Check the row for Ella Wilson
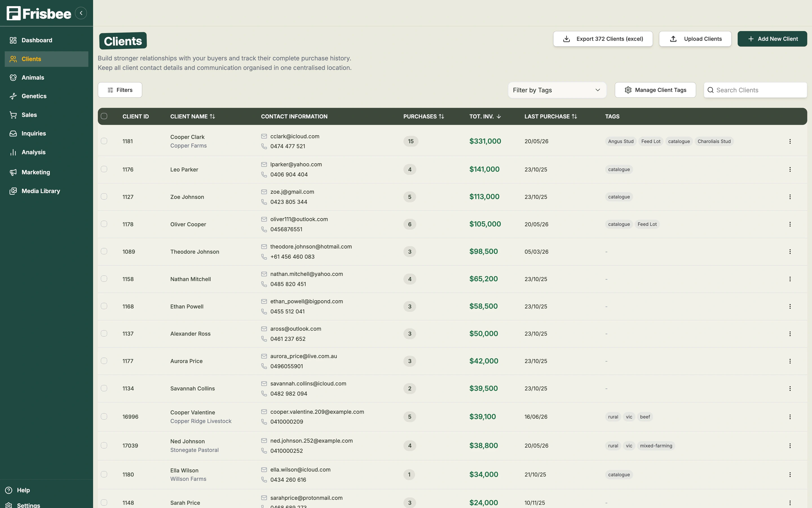The height and width of the screenshot is (508, 812). click(104, 474)
